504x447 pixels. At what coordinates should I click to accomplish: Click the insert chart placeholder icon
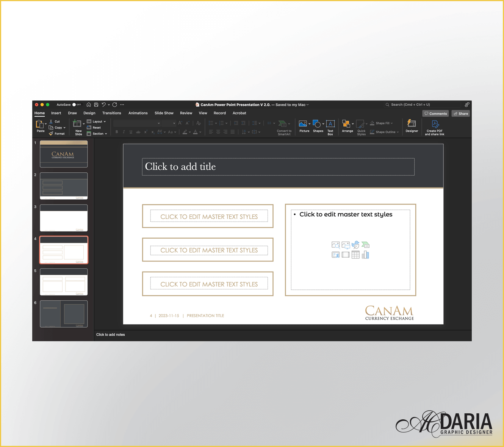click(x=365, y=255)
